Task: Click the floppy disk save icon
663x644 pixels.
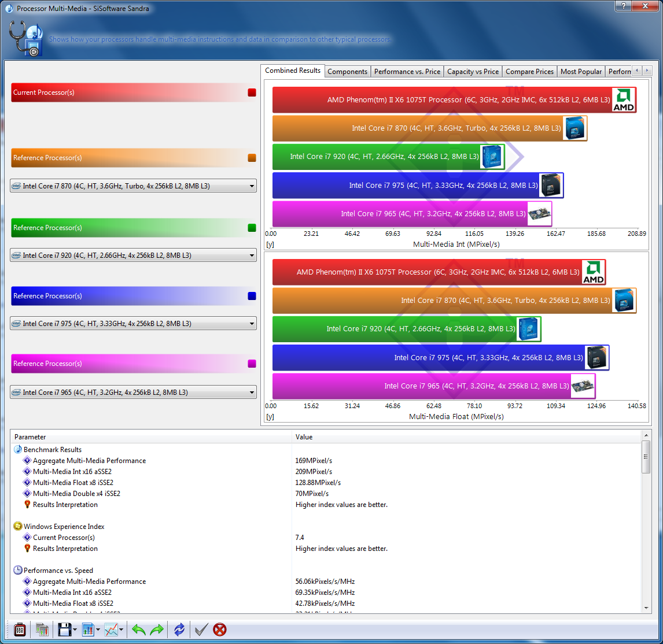Action: click(64, 630)
